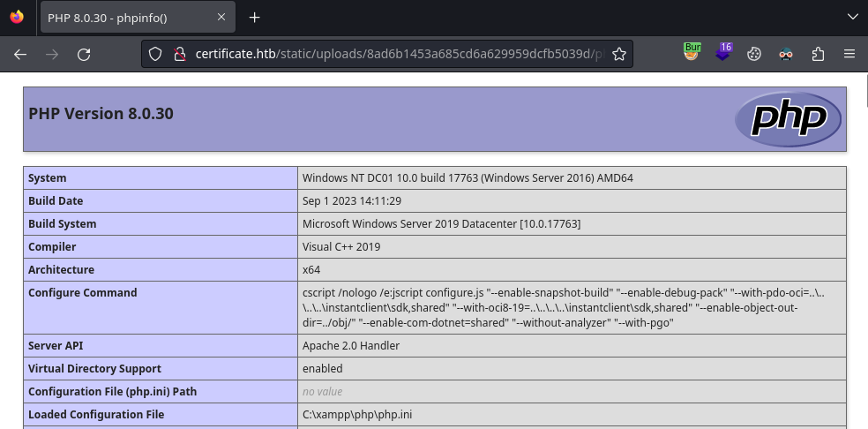Bookmark this page with the star
Screen dimensions: 868x429
(x=619, y=54)
